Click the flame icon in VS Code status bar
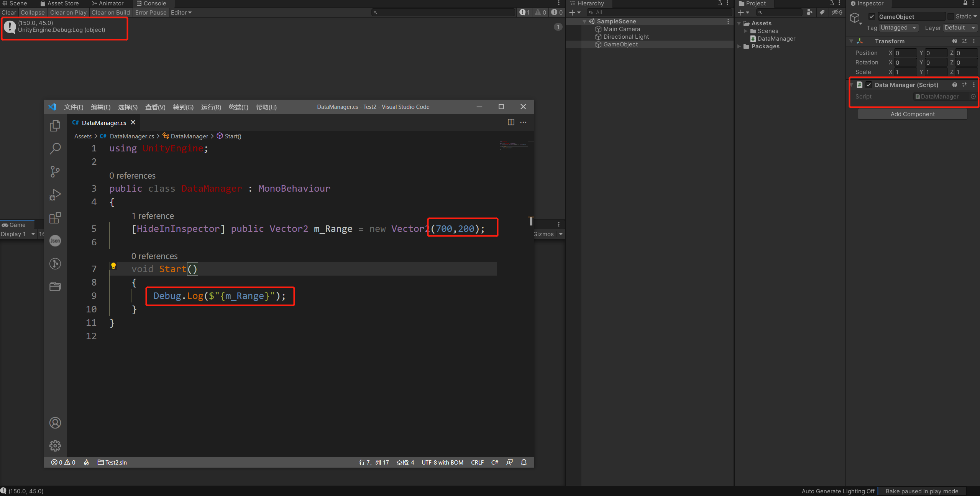 (x=87, y=462)
